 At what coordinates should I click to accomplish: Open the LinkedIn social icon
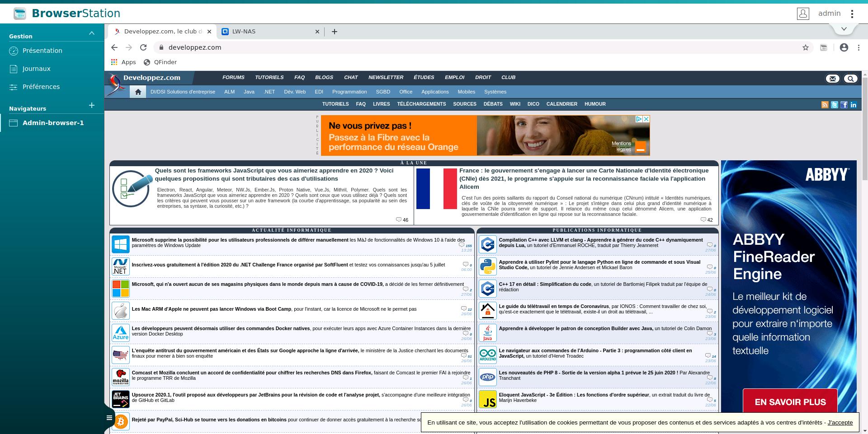pos(853,105)
